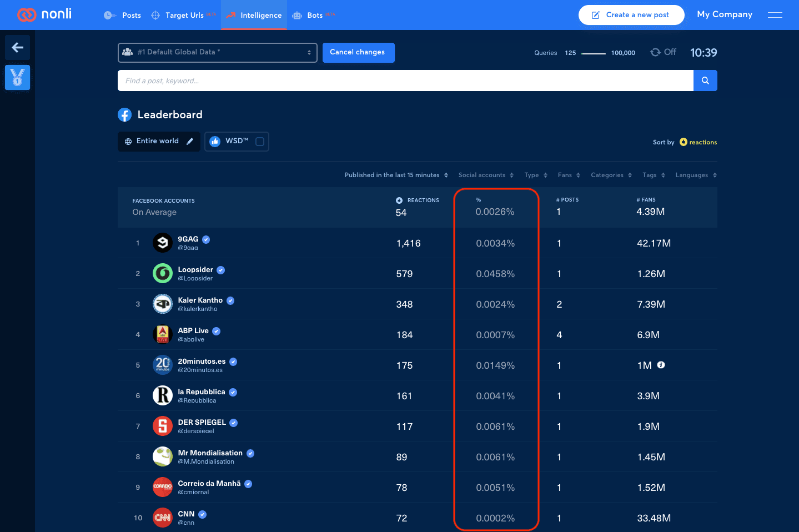Open the Target Urls tab
The image size is (799, 532).
point(183,15)
